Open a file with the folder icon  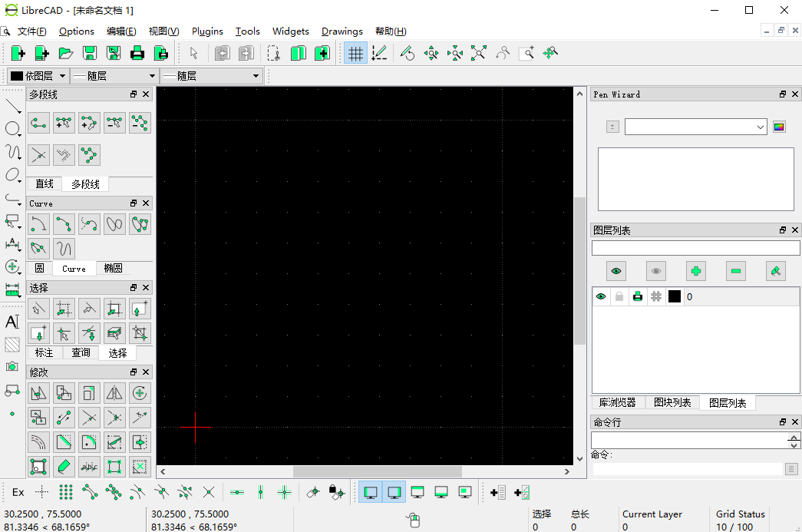click(66, 53)
